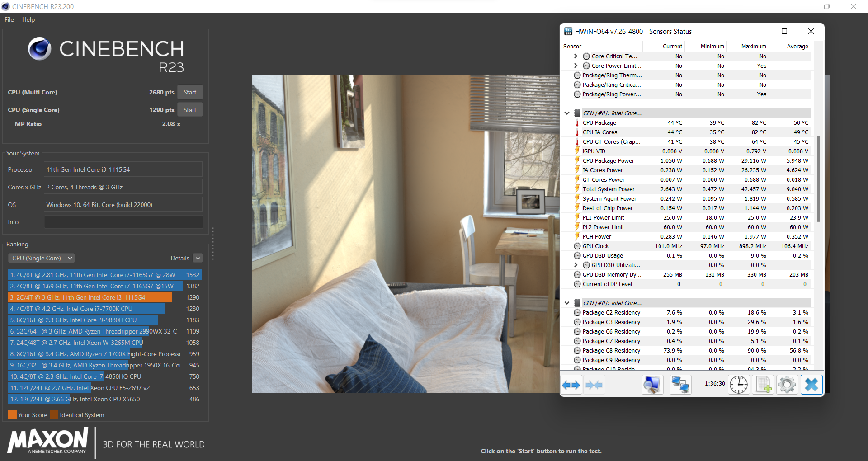Screen dimensions: 868x461
Task: Click the lightning icon beside CPU Package Power
Action: [x=577, y=160]
